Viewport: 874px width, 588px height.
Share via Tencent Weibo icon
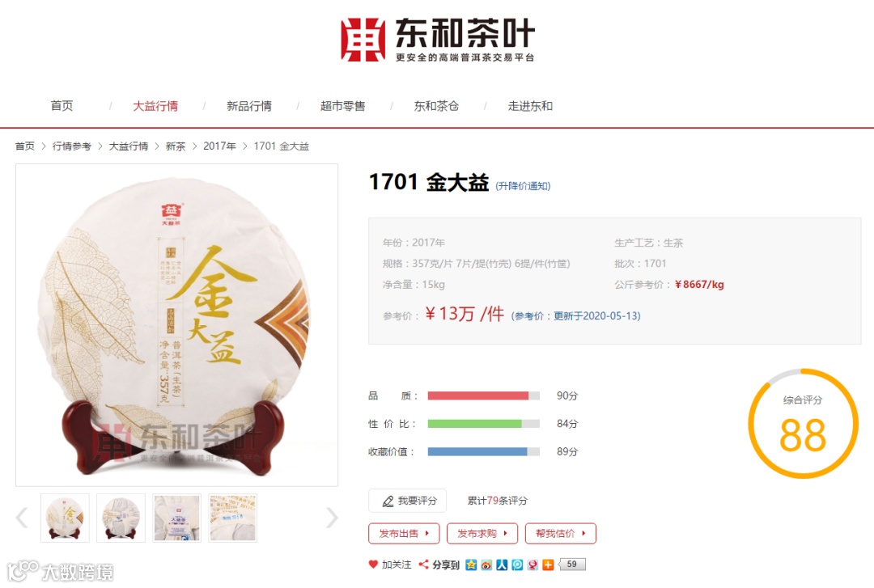click(517, 565)
